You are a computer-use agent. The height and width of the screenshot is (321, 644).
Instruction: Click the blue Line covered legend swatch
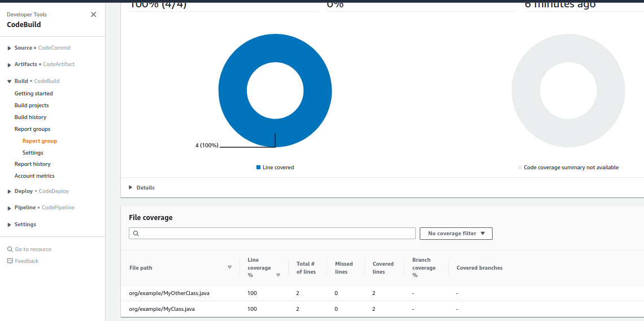click(x=259, y=168)
